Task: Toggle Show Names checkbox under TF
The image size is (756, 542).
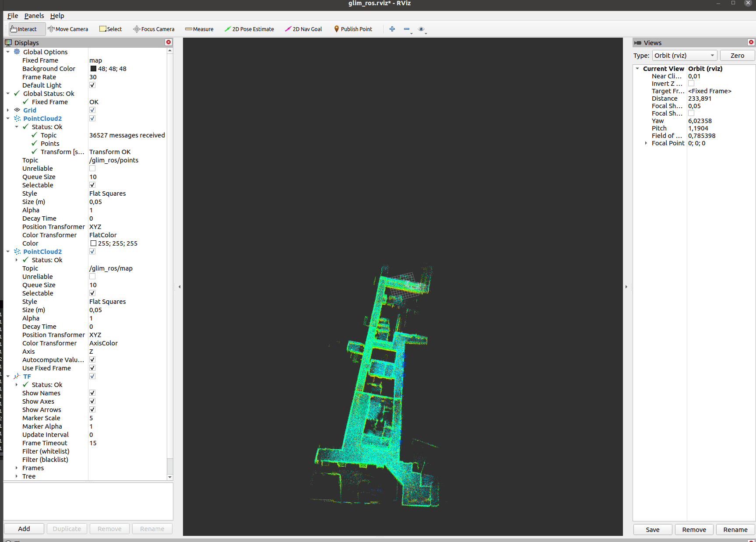Action: (x=92, y=393)
